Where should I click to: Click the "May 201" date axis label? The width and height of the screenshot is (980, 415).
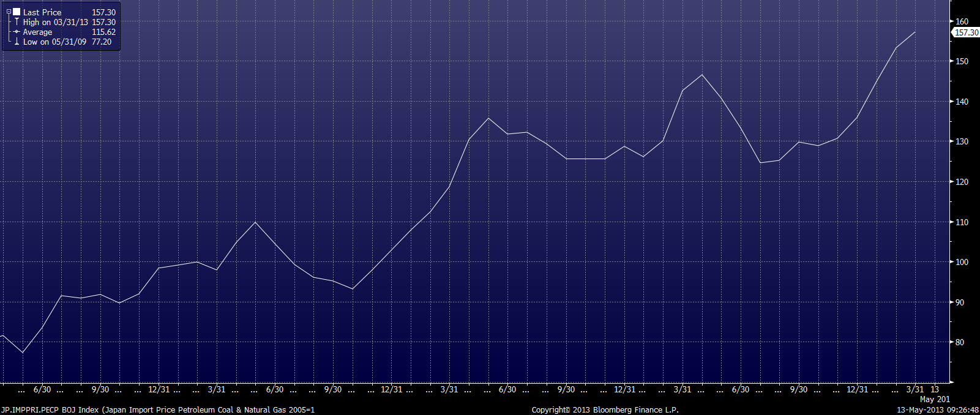click(x=935, y=399)
